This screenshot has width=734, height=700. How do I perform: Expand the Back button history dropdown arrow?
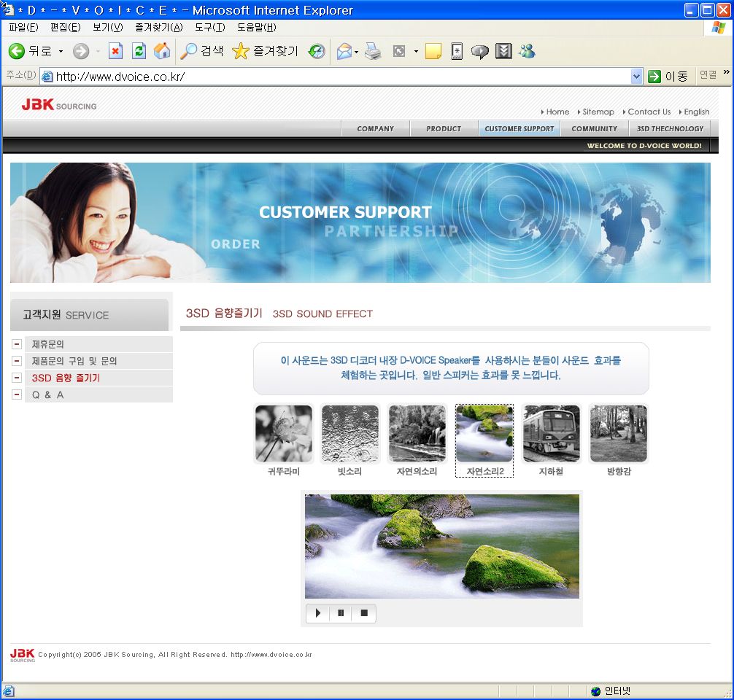click(x=61, y=51)
